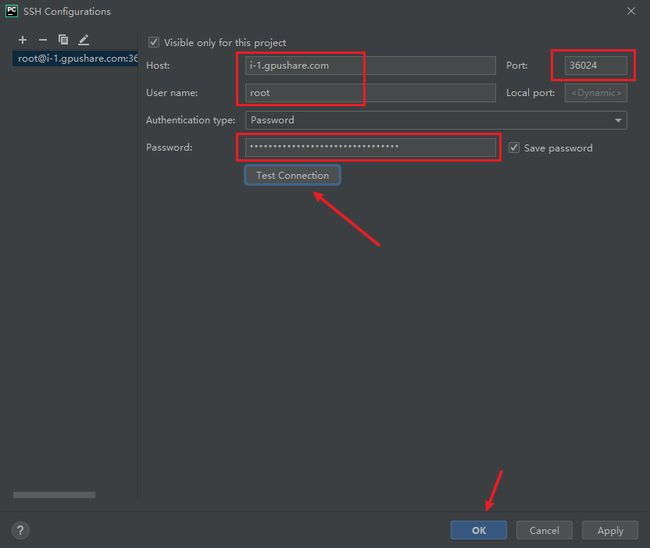This screenshot has height=548, width=650.
Task: Uncheck the Save password checkbox
Action: [x=514, y=148]
